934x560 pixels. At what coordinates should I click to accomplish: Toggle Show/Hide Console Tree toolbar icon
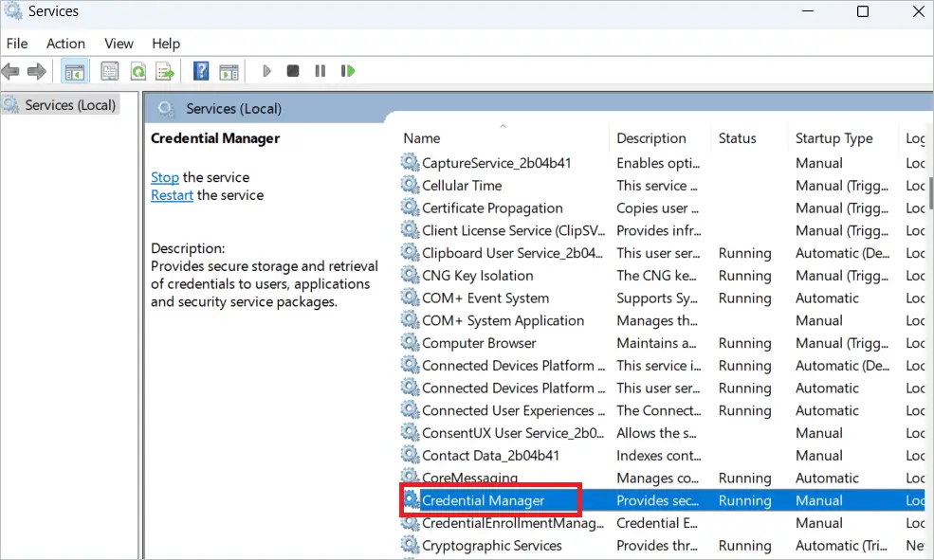[75, 71]
